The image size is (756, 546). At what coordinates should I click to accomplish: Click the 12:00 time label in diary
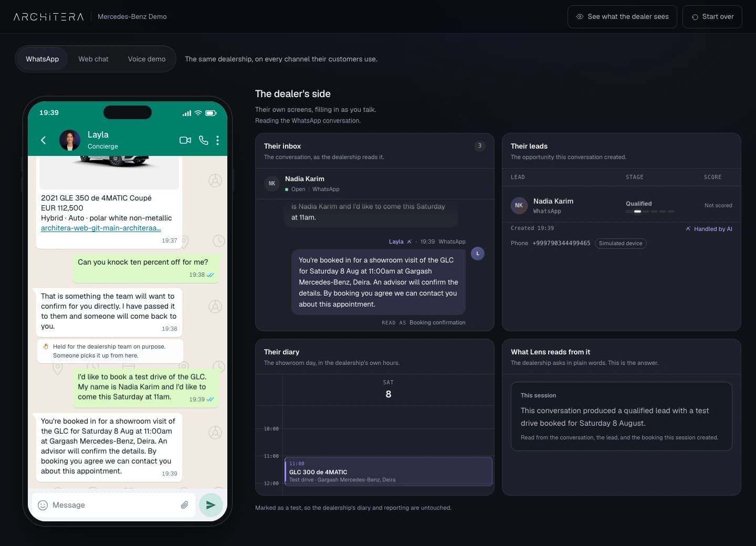271,484
